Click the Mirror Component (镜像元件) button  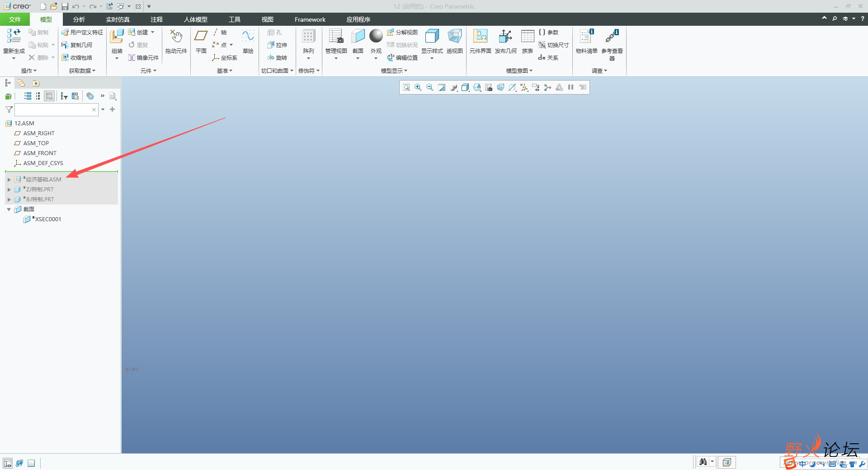[x=144, y=57]
